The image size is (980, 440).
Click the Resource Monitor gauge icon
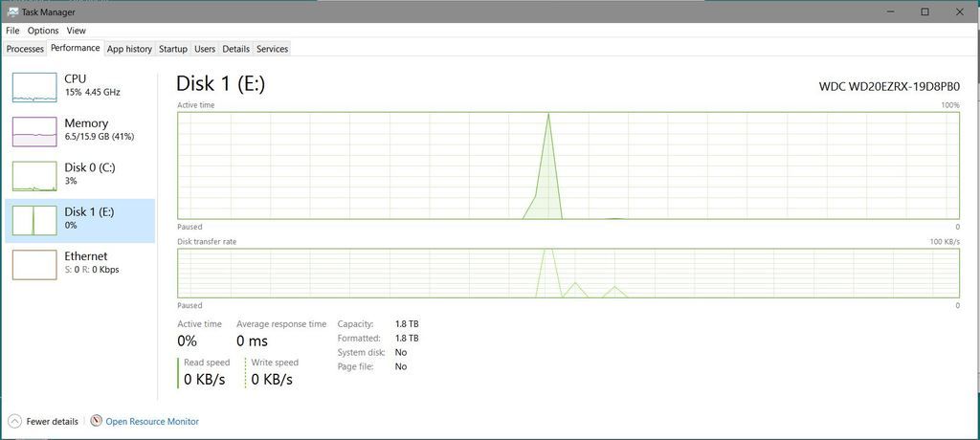[96, 421]
